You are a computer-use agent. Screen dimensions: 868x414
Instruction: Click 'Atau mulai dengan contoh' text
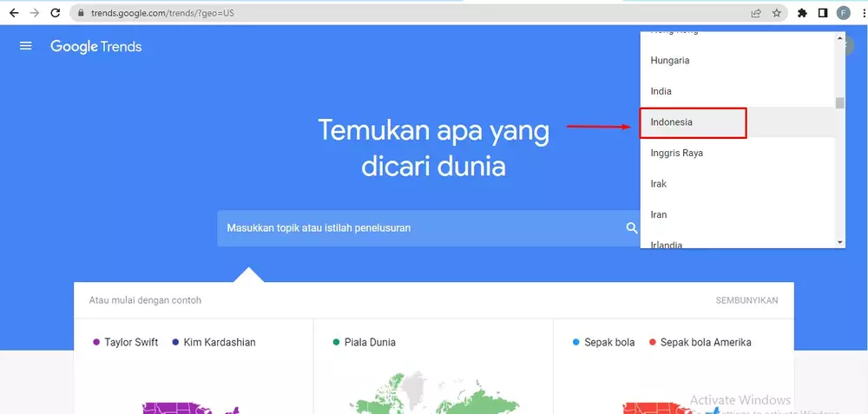(145, 300)
